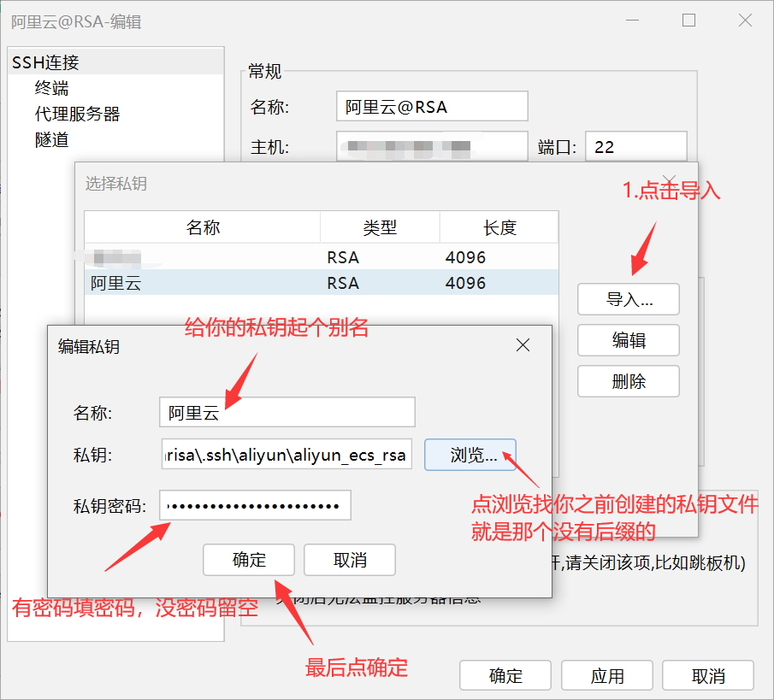
Task: Click the 端口 field showing 22
Action: click(x=635, y=146)
